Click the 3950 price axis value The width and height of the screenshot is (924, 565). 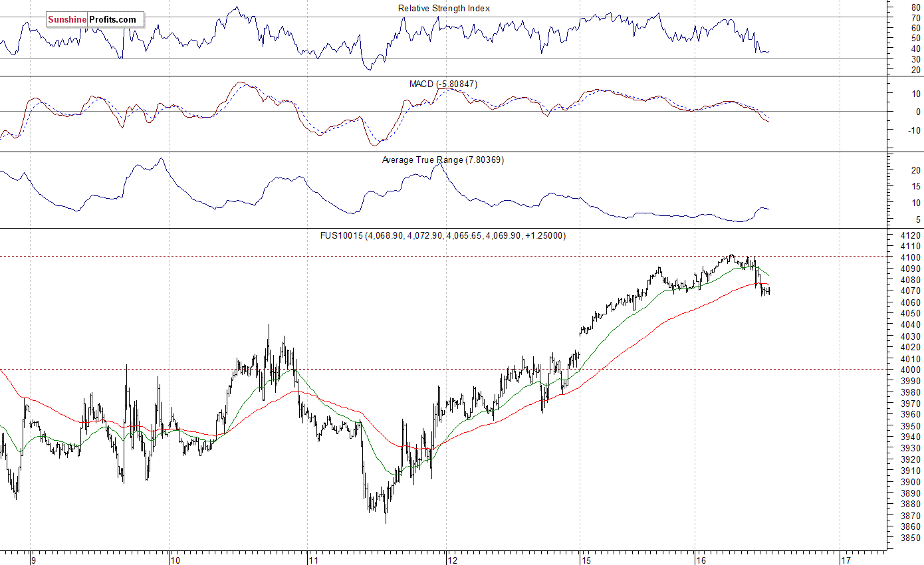910,425
